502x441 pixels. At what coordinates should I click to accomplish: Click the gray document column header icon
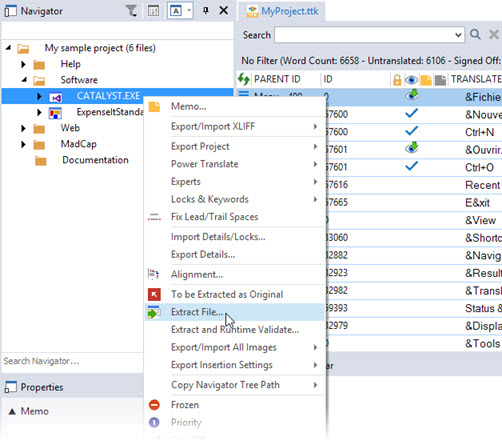[x=440, y=80]
